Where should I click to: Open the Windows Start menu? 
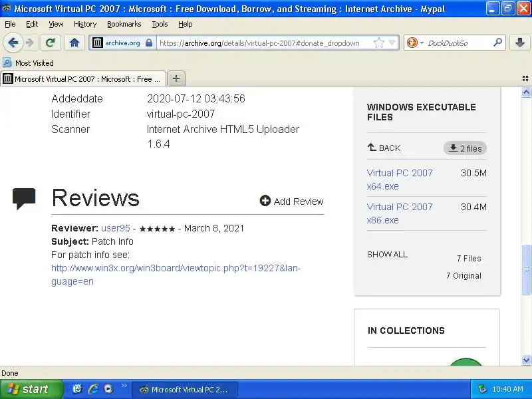tap(31, 389)
